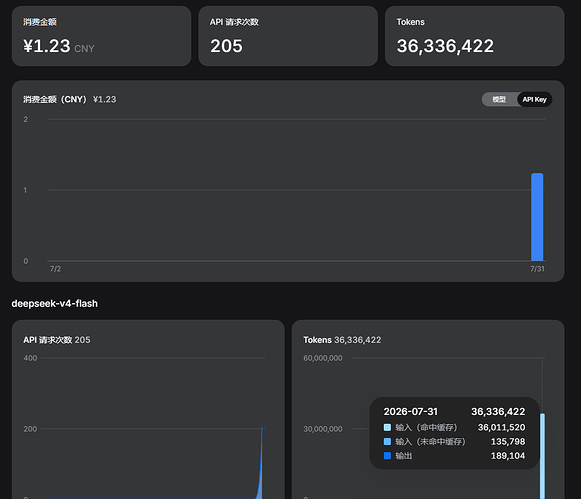Click the deepseek-v4-flash model heading
Viewport: 581px width, 499px height.
(x=54, y=304)
